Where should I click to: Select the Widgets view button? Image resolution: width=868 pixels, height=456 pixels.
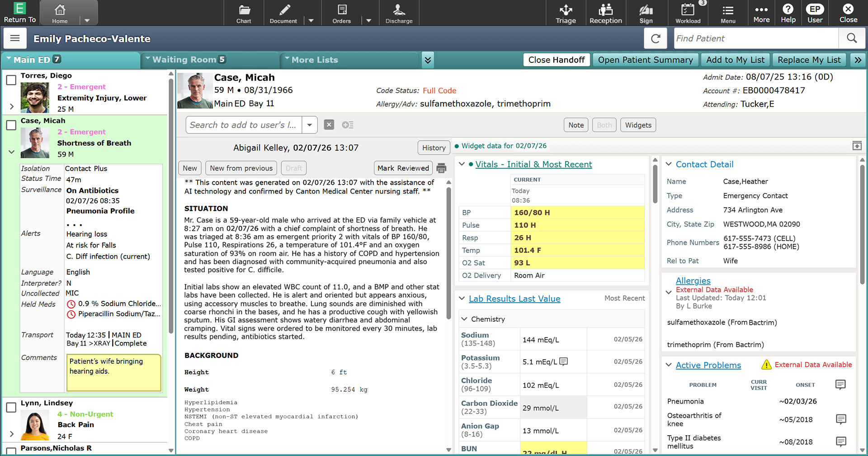(638, 125)
